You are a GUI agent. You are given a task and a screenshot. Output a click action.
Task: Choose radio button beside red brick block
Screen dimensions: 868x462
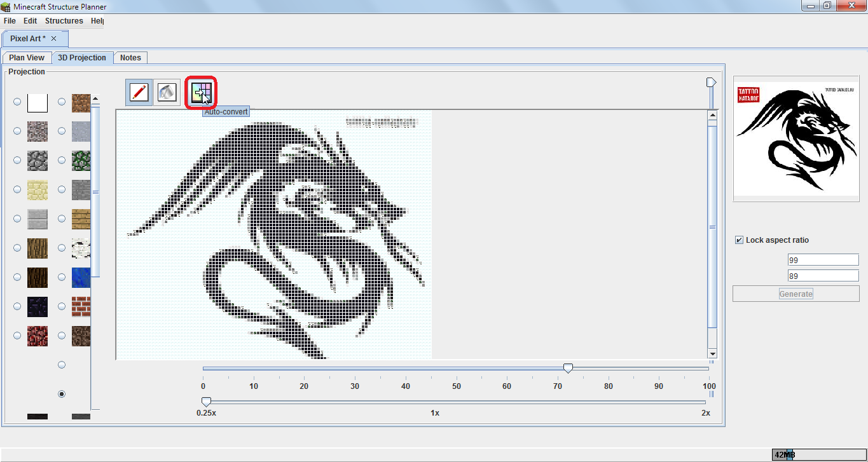pyautogui.click(x=62, y=306)
